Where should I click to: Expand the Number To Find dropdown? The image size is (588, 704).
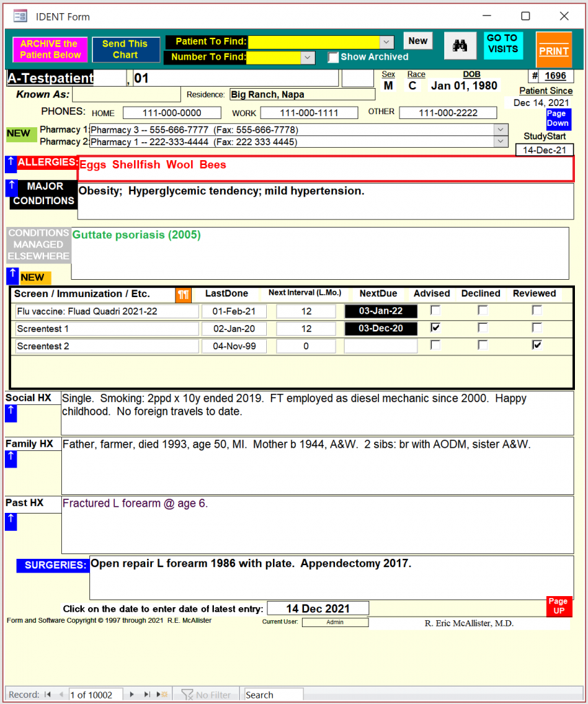[x=308, y=58]
